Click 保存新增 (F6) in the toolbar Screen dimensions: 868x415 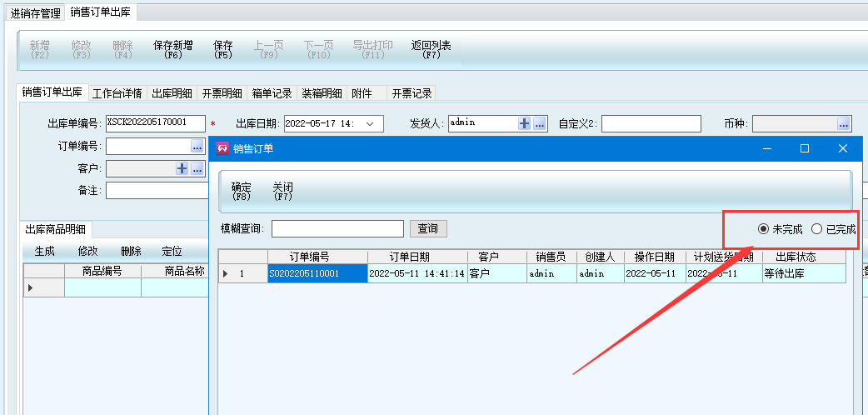click(173, 50)
